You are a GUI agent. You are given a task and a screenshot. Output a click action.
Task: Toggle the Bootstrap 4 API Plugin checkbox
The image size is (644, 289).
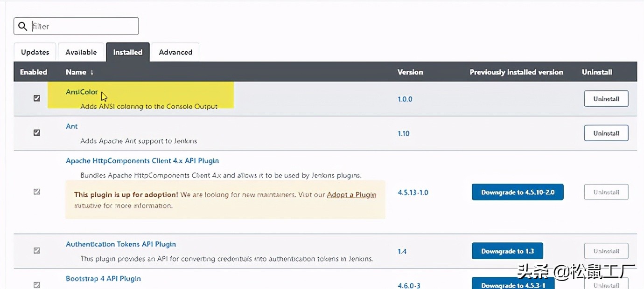36,283
